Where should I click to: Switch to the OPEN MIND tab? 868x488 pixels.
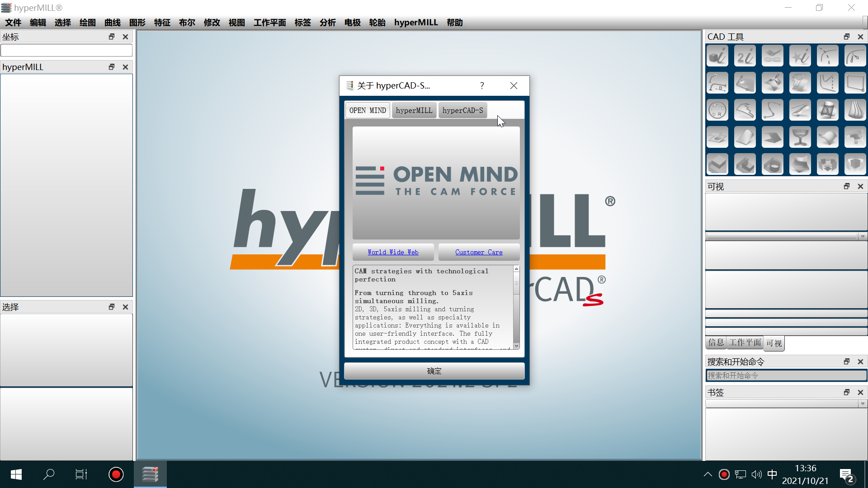367,110
